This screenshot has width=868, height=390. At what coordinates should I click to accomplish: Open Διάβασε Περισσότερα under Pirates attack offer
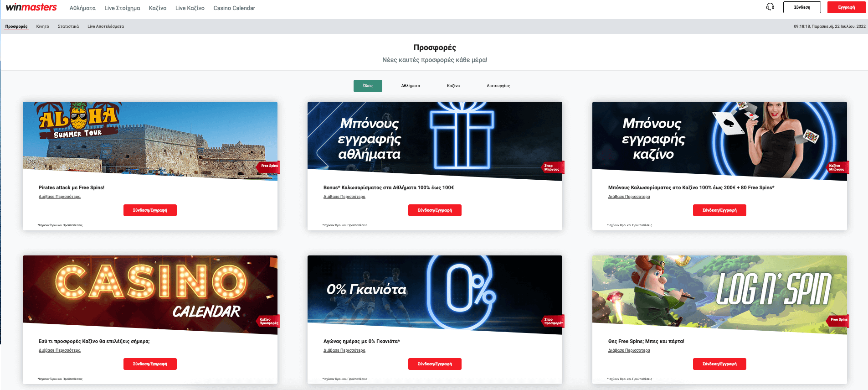tap(60, 197)
